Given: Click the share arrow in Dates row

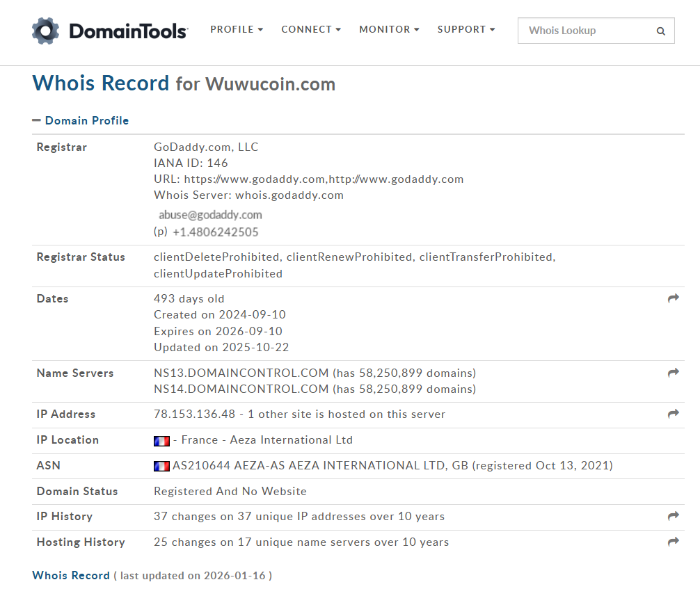Looking at the screenshot, I should pyautogui.click(x=673, y=298).
